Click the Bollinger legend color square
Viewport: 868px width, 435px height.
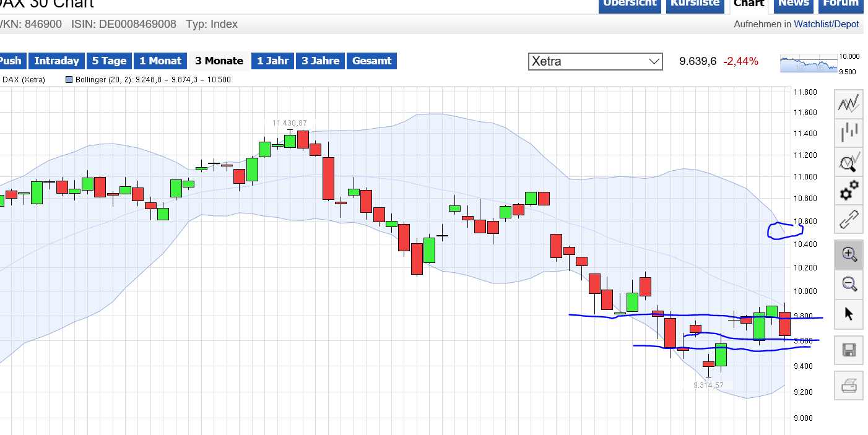[x=69, y=79]
